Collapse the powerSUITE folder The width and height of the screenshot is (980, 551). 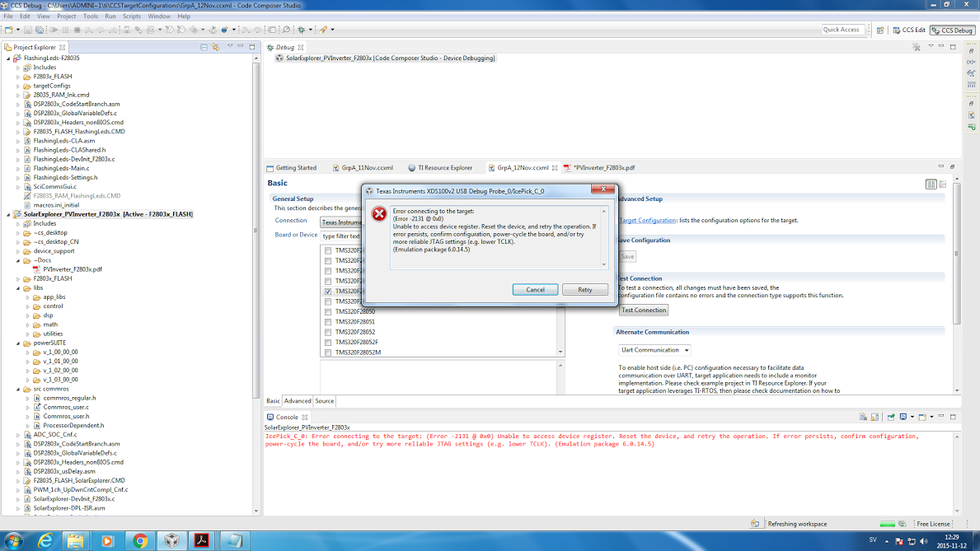click(18, 343)
